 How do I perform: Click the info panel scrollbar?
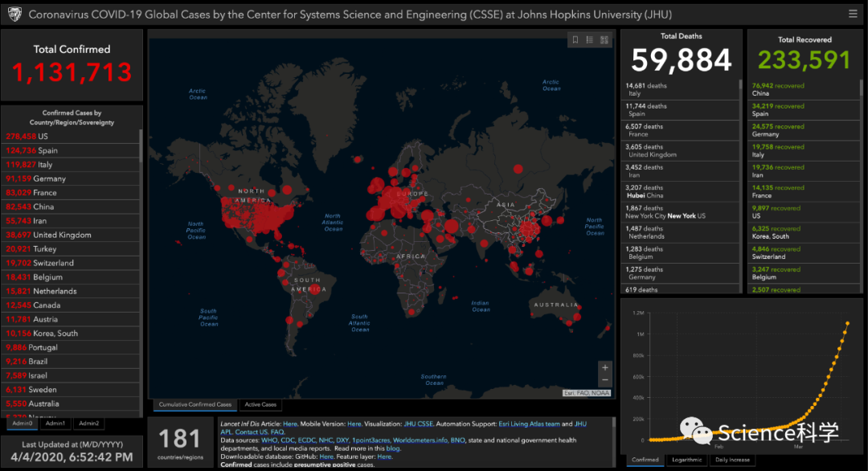pyautogui.click(x=613, y=422)
